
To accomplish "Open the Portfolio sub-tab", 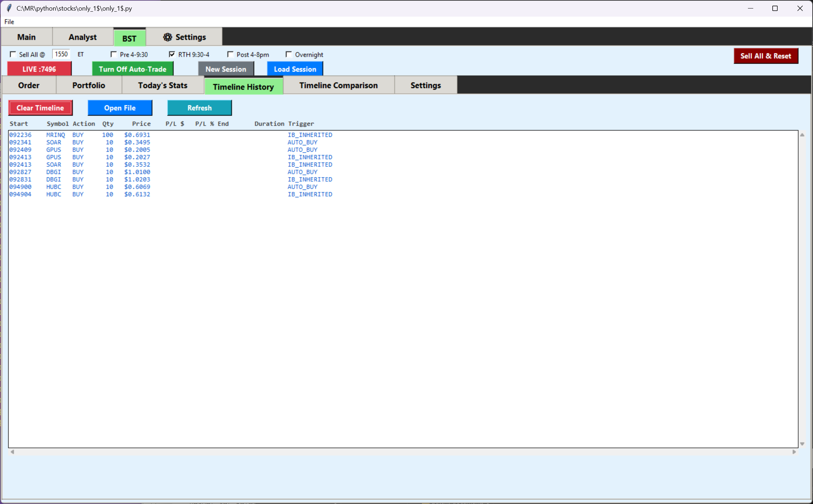I will click(89, 85).
